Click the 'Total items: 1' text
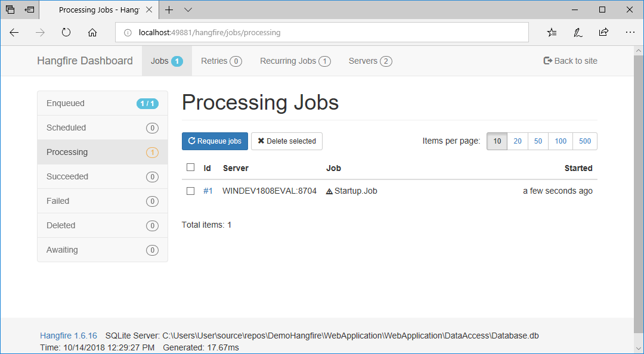 [206, 225]
